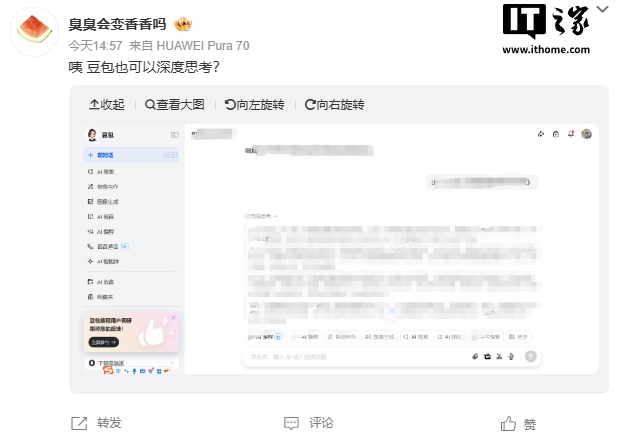Image resolution: width=620 pixels, height=437 pixels.
Task: Open the 评论 comment icon
Action: coord(291,423)
